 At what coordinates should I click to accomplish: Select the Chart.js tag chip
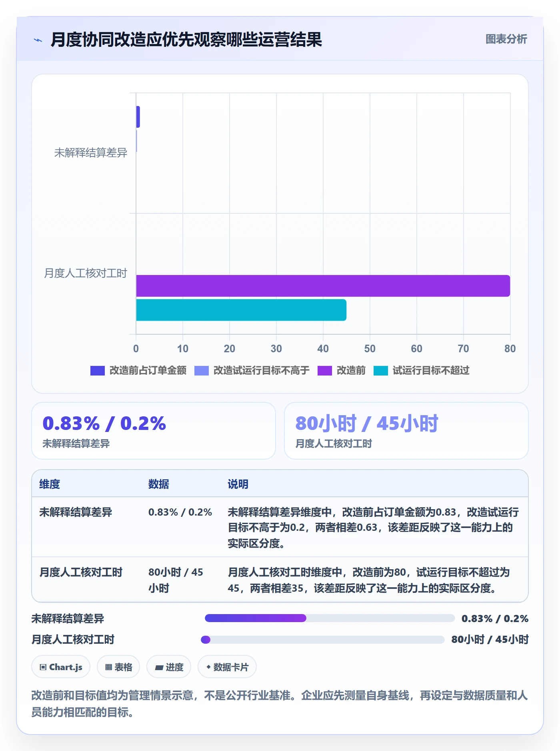(x=61, y=667)
